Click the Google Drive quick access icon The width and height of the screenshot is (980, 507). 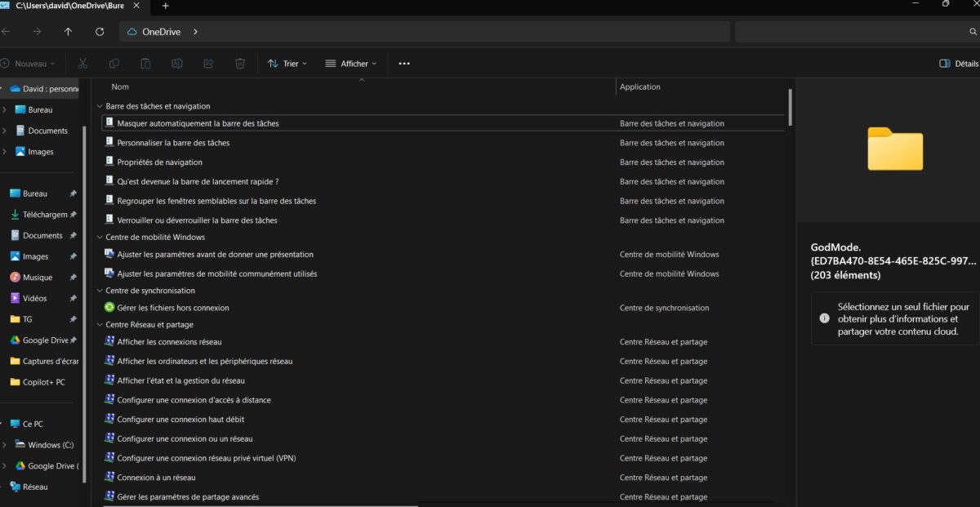tap(16, 340)
